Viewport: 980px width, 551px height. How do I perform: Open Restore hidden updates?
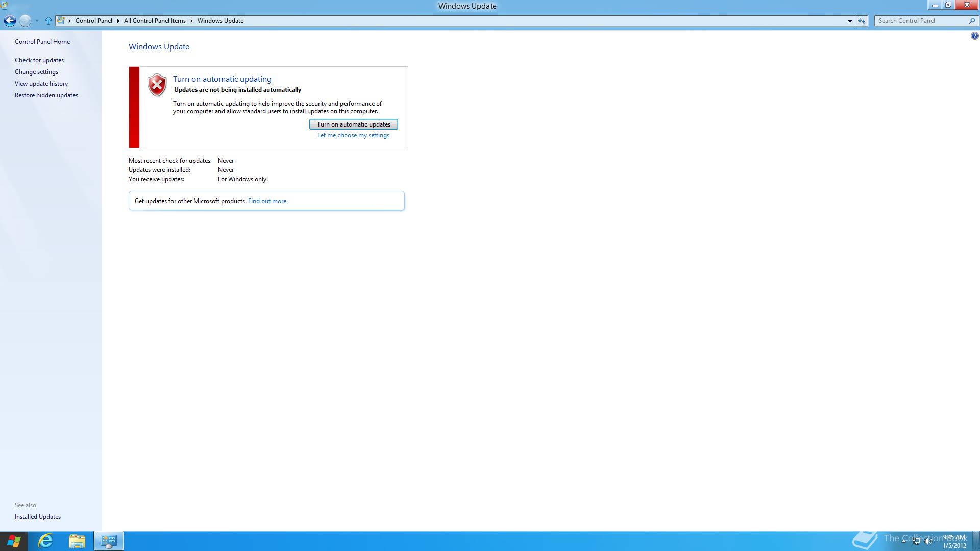46,95
